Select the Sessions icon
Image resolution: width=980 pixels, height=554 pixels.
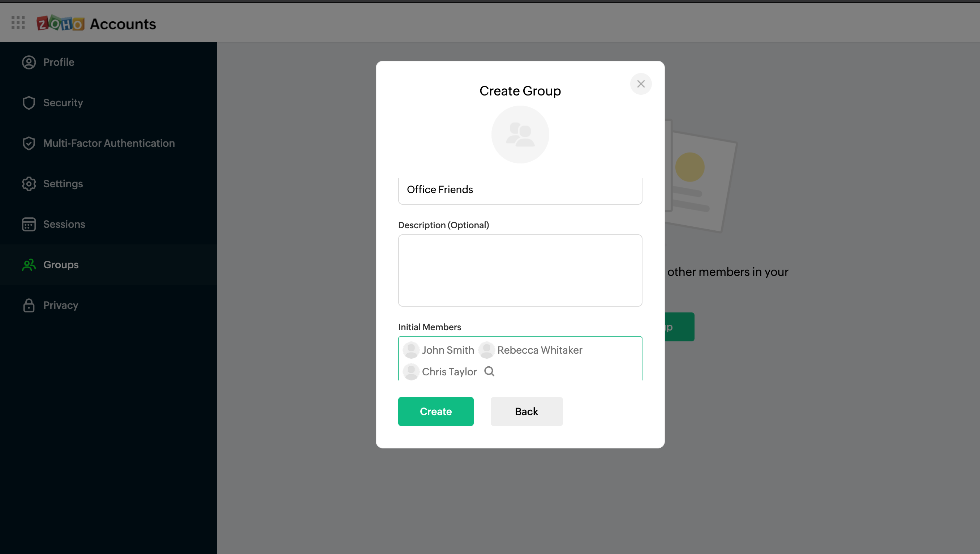29,224
